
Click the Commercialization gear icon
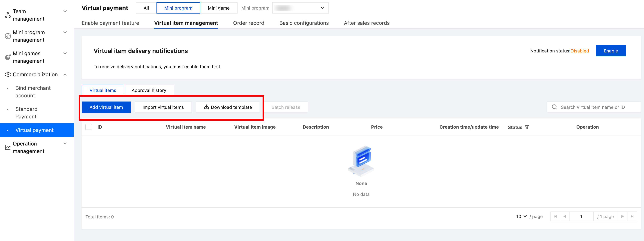[x=8, y=74]
